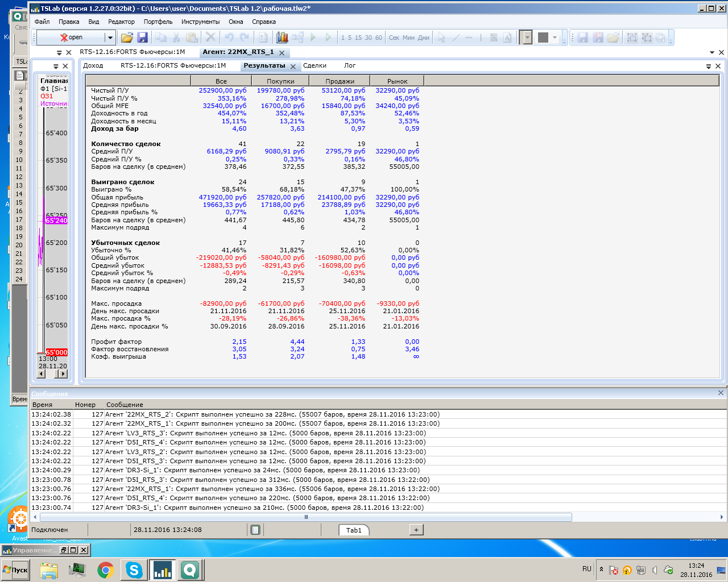
Task: Click the open folder icon in toolbar
Action: [x=127, y=38]
